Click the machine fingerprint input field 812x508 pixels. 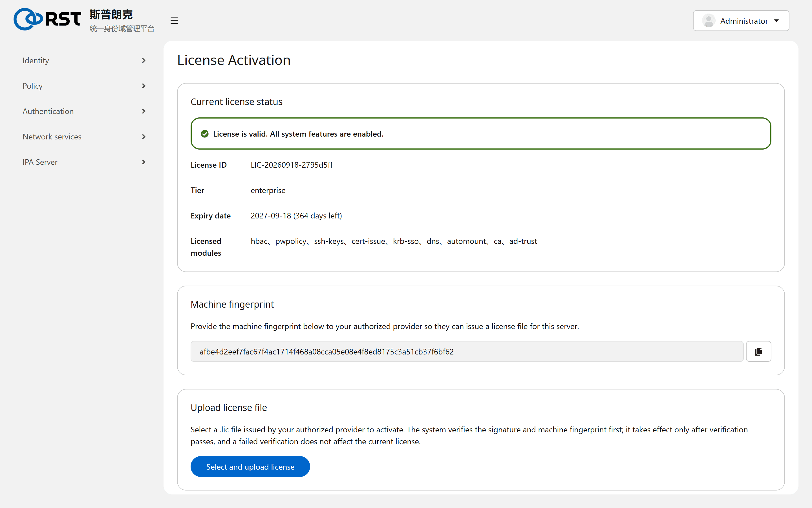(x=467, y=351)
